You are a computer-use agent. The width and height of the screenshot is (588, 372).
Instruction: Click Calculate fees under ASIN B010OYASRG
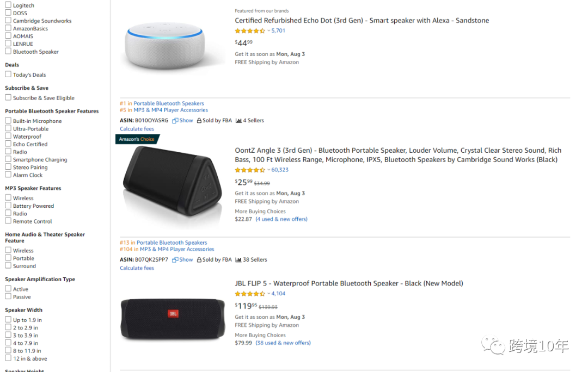tap(137, 129)
